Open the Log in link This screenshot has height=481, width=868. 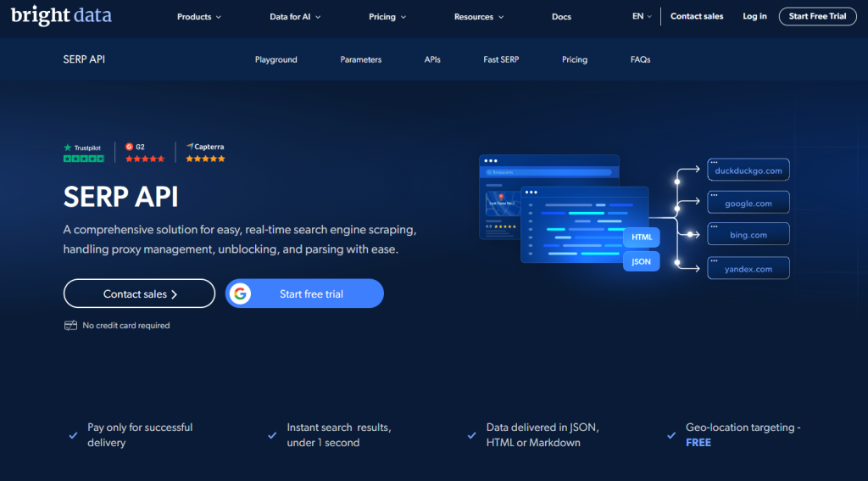coord(754,16)
